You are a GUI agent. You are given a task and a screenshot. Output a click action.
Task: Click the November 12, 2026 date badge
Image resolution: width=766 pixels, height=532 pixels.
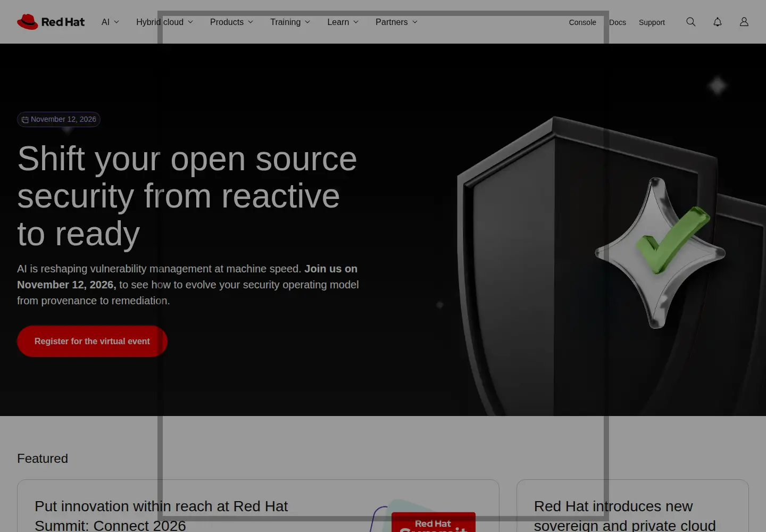click(59, 119)
